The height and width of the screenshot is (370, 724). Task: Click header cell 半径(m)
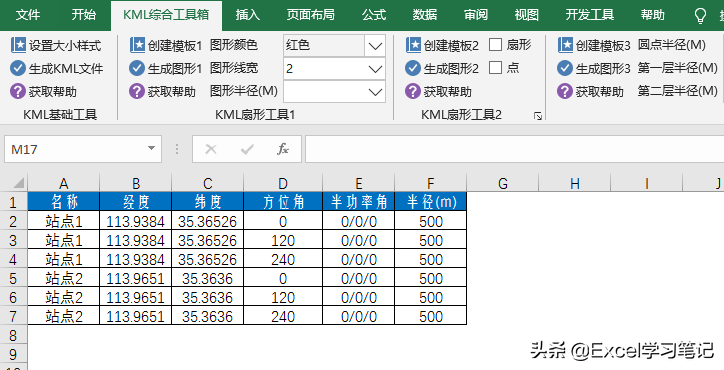tap(431, 202)
